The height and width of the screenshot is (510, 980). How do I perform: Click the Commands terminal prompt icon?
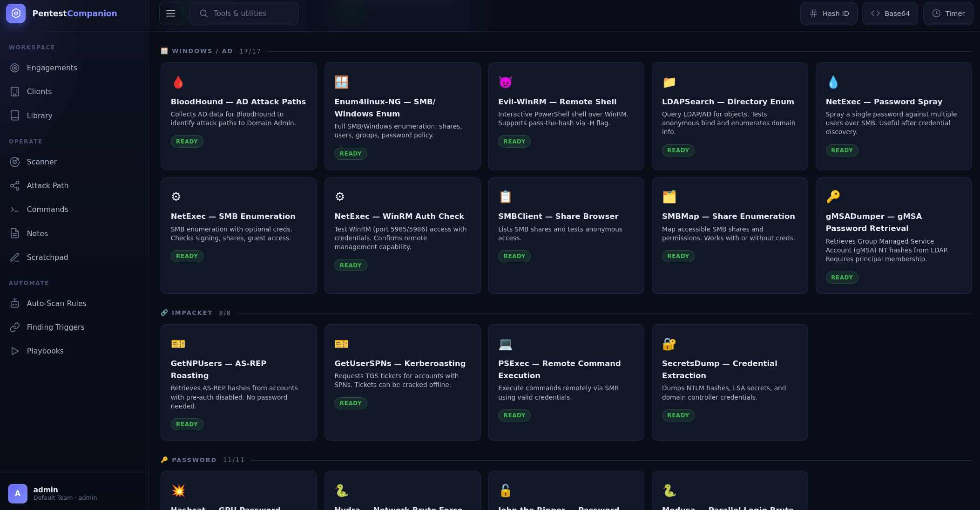click(15, 210)
